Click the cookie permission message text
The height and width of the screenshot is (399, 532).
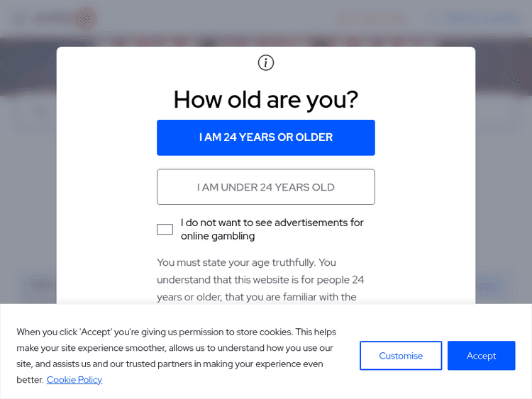click(x=174, y=348)
